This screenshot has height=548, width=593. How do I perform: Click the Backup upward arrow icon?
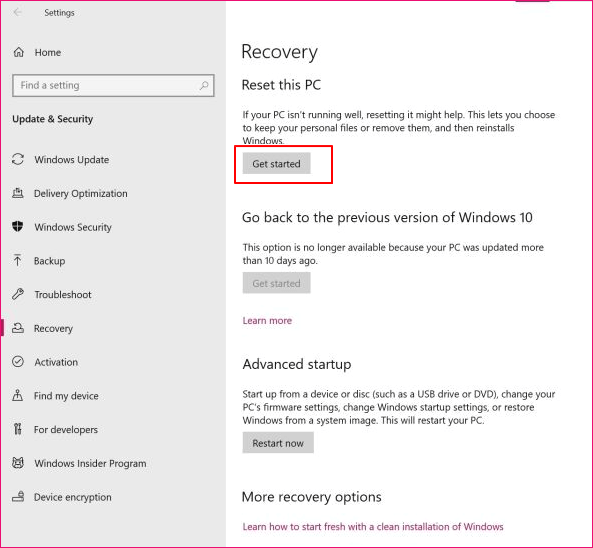(x=17, y=260)
